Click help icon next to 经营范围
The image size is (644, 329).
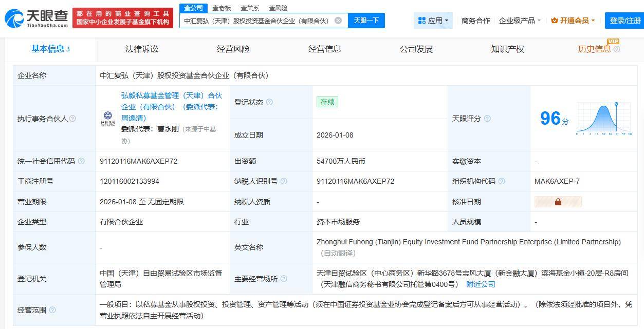tap(52, 310)
